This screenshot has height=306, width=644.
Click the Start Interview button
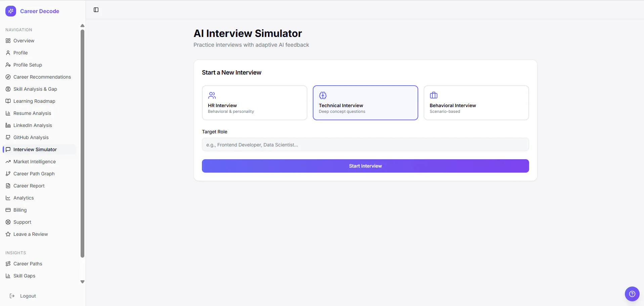click(x=366, y=166)
